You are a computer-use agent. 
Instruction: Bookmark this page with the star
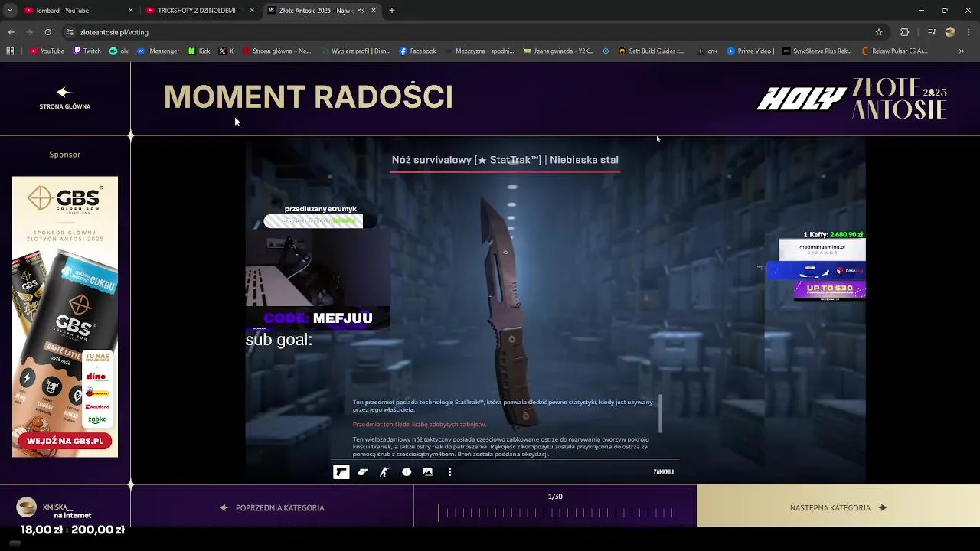879,32
